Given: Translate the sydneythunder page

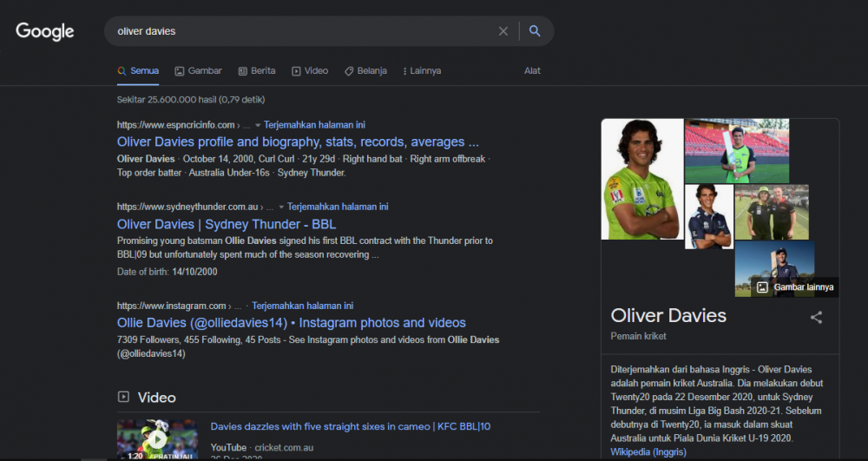Looking at the screenshot, I should pyautogui.click(x=338, y=207).
